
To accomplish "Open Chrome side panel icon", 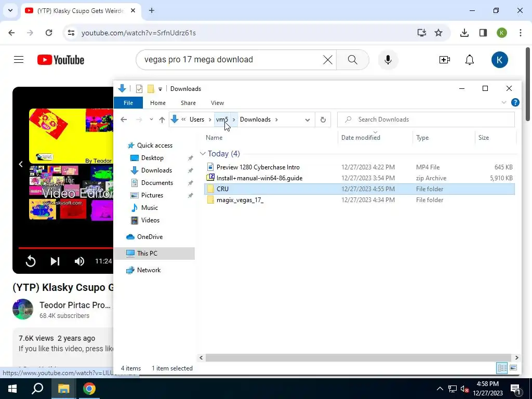I will click(x=483, y=33).
